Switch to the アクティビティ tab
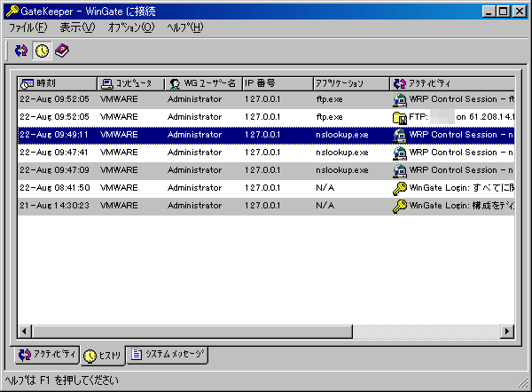532x392 pixels. click(47, 355)
